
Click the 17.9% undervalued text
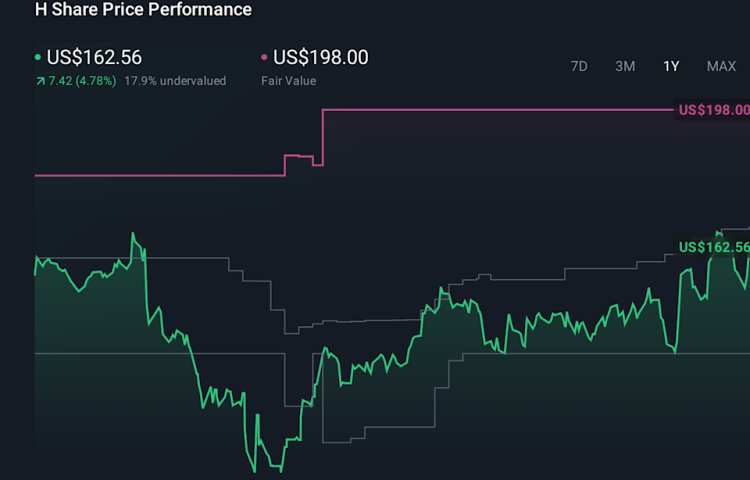[175, 80]
